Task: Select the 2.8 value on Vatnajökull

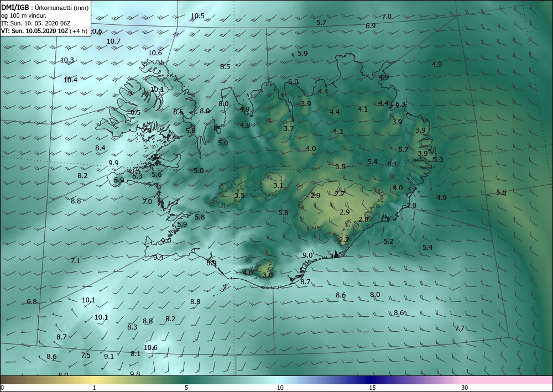Action: click(363, 219)
